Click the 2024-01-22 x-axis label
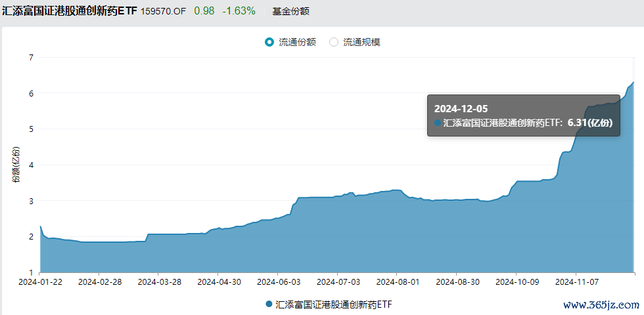The width and height of the screenshot is (644, 315). (40, 282)
